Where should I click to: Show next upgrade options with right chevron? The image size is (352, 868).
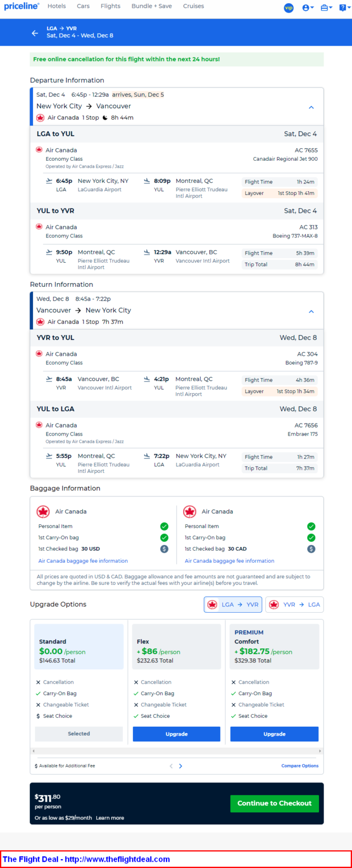point(181,766)
